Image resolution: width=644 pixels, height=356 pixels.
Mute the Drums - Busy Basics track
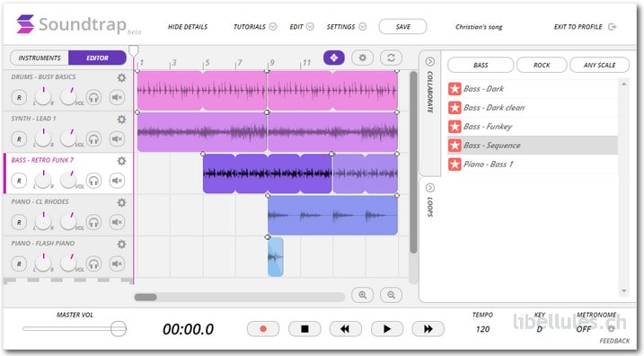[117, 98]
